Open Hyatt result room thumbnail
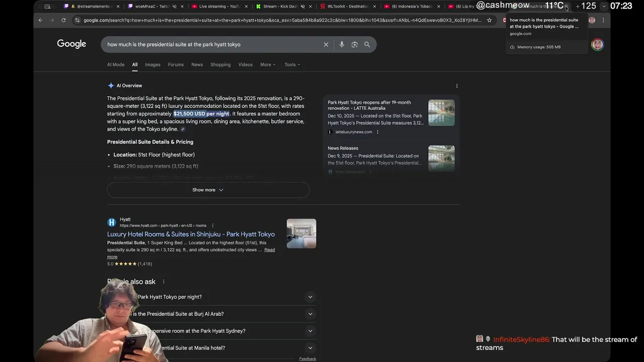 coord(301,233)
